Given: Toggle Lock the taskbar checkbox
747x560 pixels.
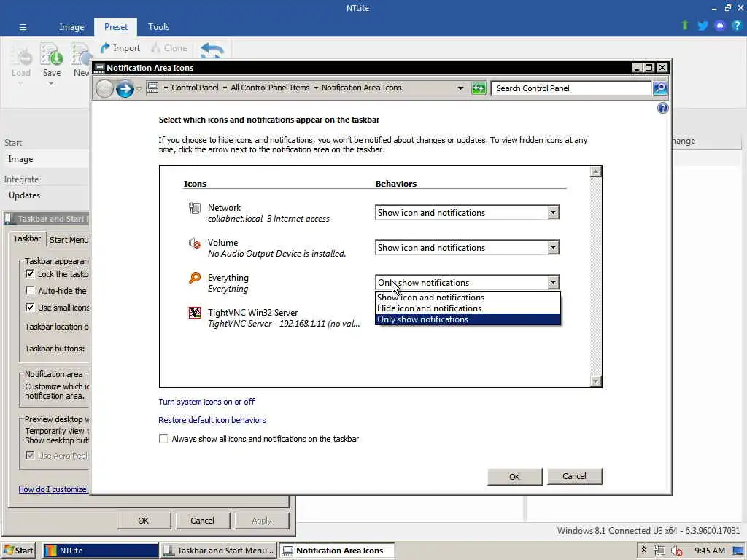Looking at the screenshot, I should [30, 274].
